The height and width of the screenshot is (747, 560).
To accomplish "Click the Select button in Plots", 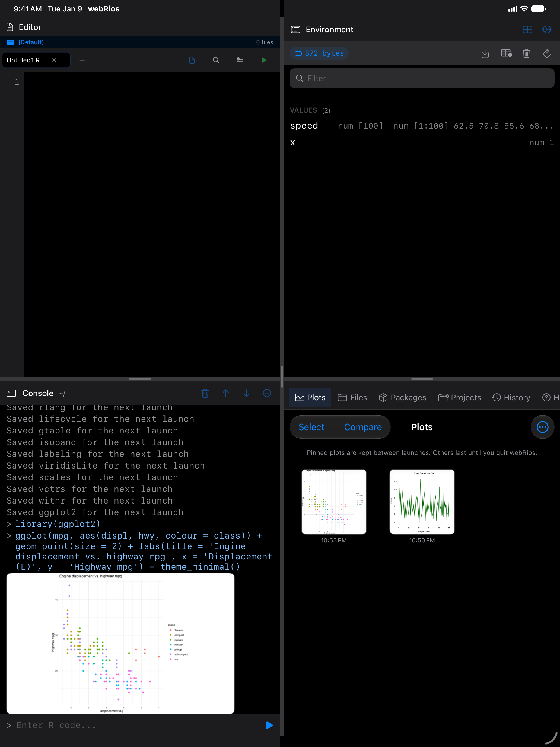I will coord(311,427).
